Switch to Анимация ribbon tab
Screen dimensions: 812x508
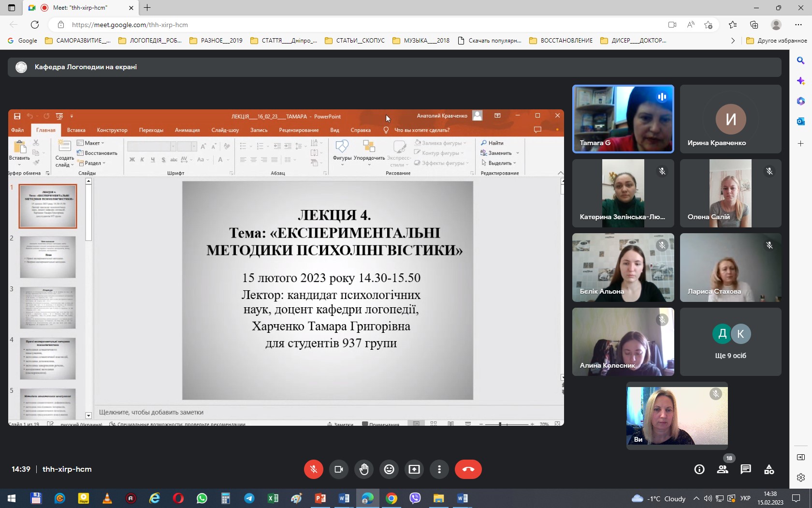(187, 130)
